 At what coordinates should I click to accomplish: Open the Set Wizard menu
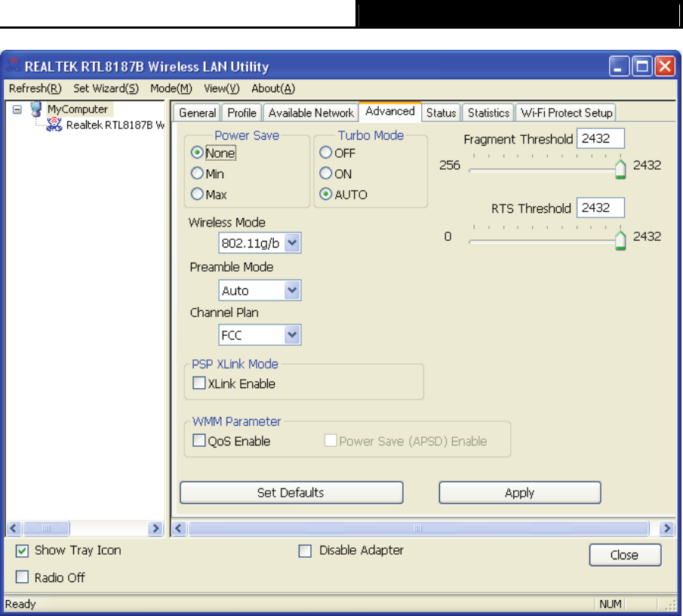coord(106,88)
